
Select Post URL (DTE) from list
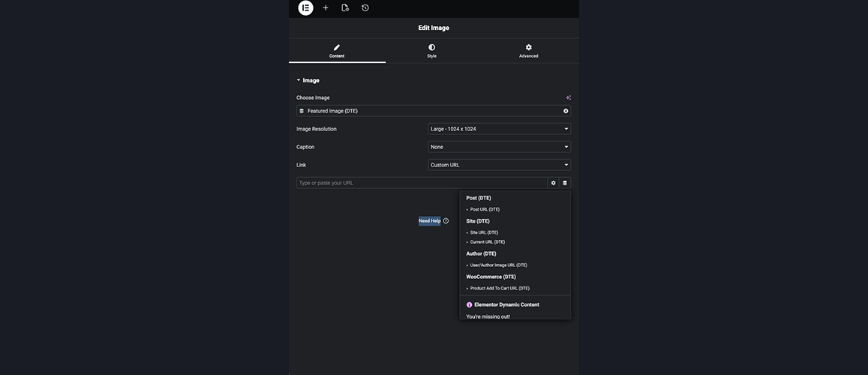pos(485,209)
